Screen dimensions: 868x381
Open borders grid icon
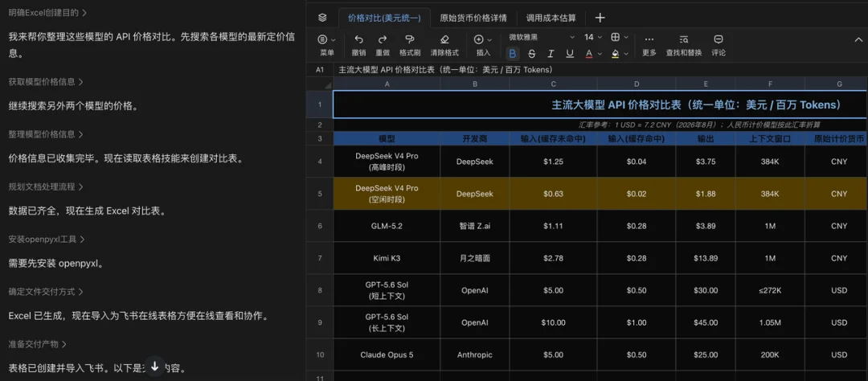(x=615, y=37)
